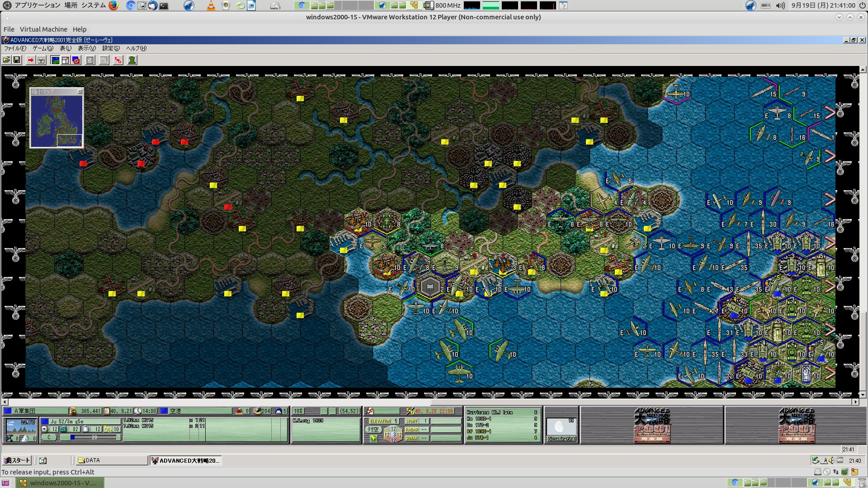Select the ADVANCED大戦略 taskbar button
This screenshot has height=488, width=868.
[x=185, y=460]
